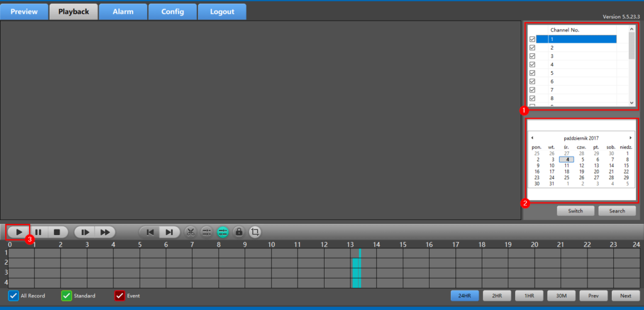
Task: Click the fast forward double-arrow icon
Action: (x=106, y=232)
